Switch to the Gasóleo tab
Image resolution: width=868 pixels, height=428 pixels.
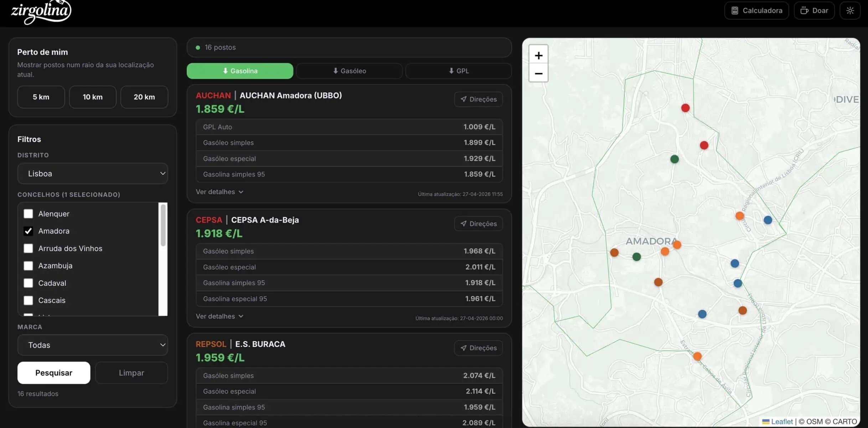(x=349, y=71)
